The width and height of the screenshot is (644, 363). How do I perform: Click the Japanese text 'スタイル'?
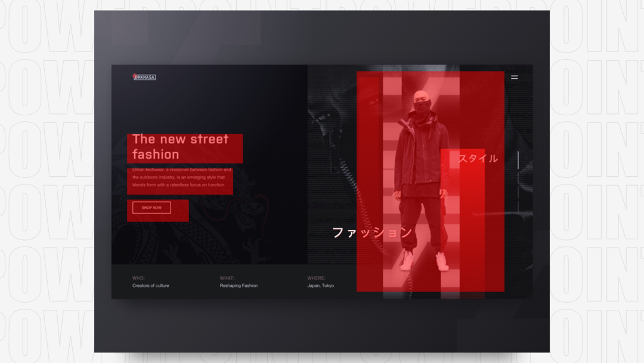click(478, 158)
